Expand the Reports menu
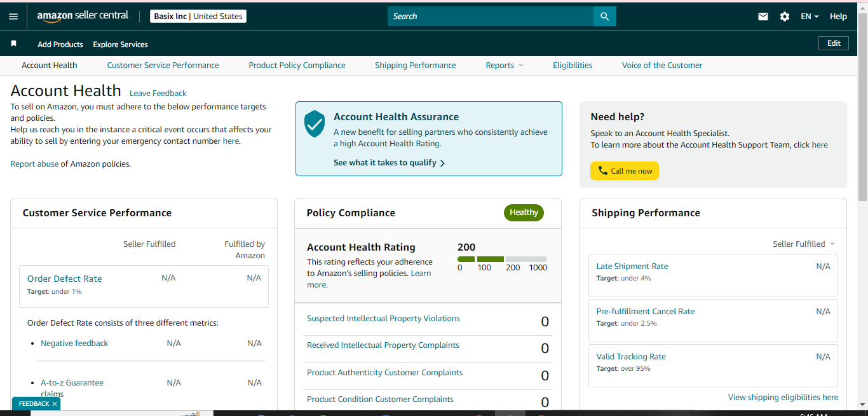This screenshot has height=416, width=868. point(505,65)
